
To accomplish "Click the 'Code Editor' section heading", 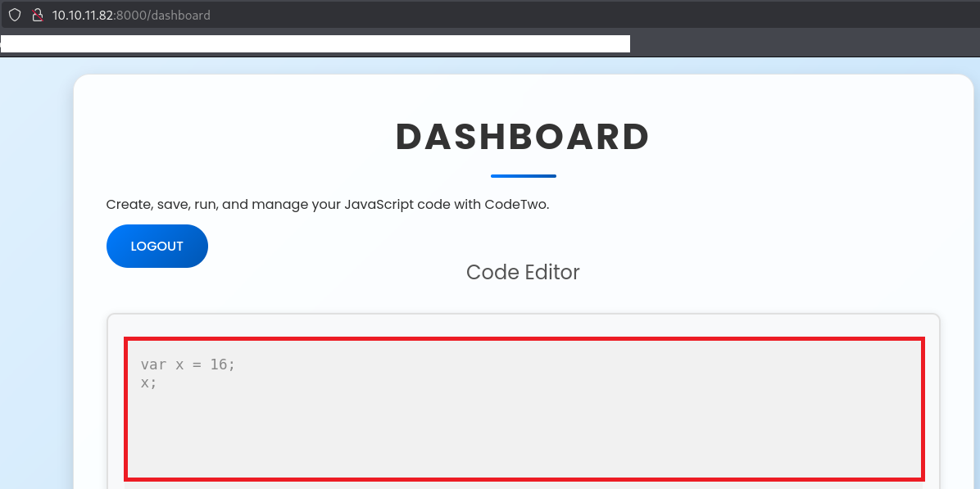I will (523, 272).
